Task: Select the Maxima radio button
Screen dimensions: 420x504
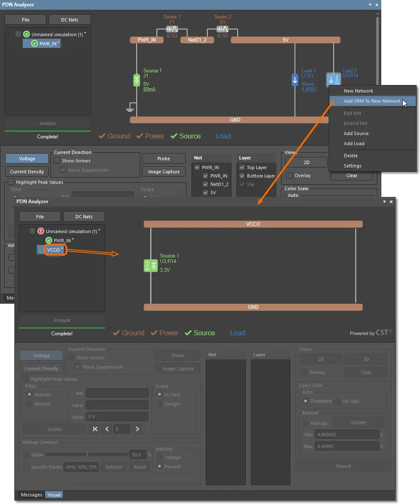Action: pyautogui.click(x=29, y=394)
